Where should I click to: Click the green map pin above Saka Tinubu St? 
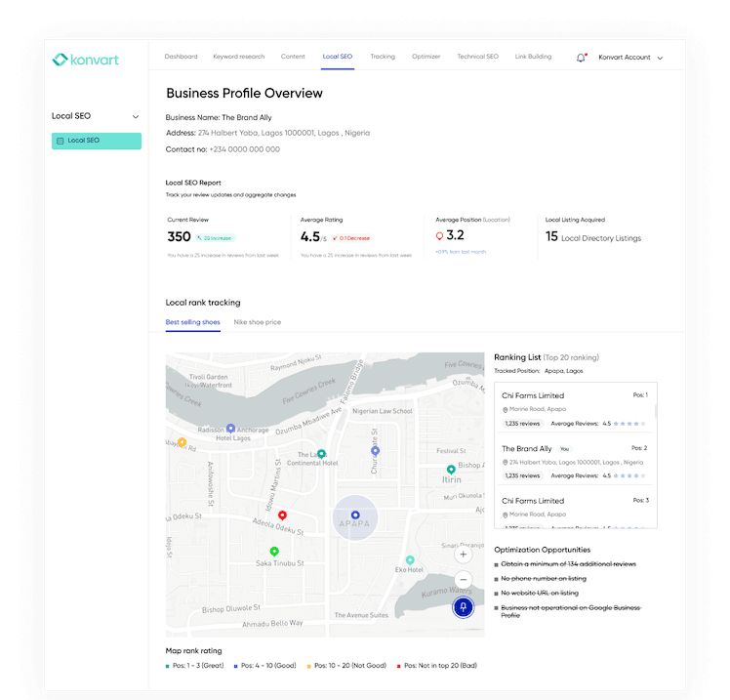(274, 552)
